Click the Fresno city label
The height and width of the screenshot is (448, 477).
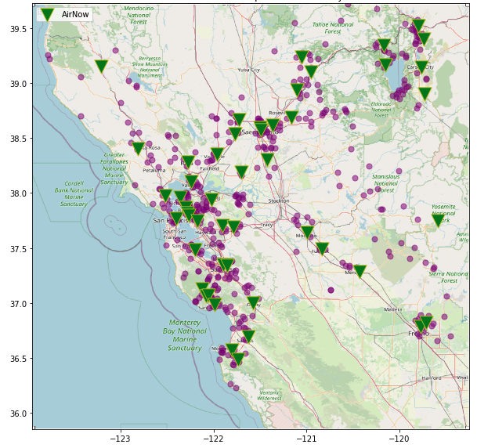click(x=418, y=334)
